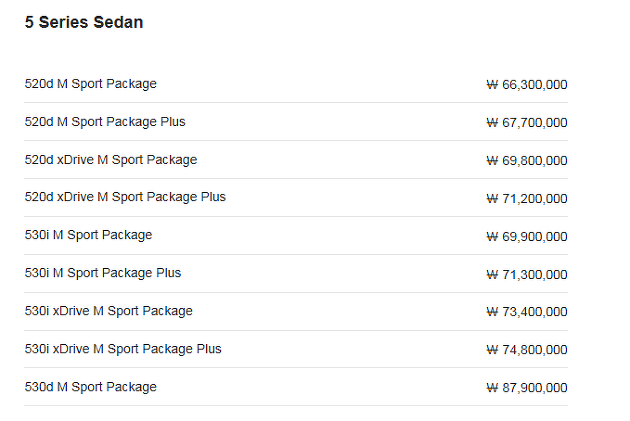Screen dimensions: 630x421
Task: Choose 520d M Sport Package Plus
Action: (x=105, y=122)
